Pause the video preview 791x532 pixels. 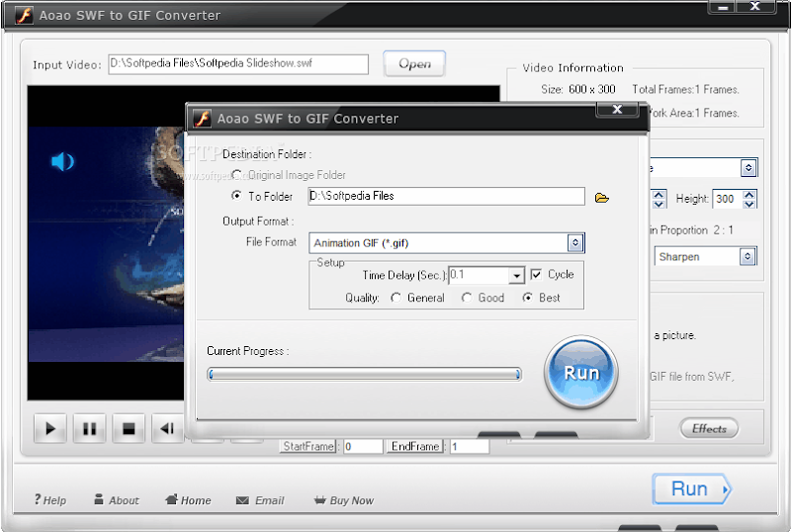pyautogui.click(x=89, y=429)
